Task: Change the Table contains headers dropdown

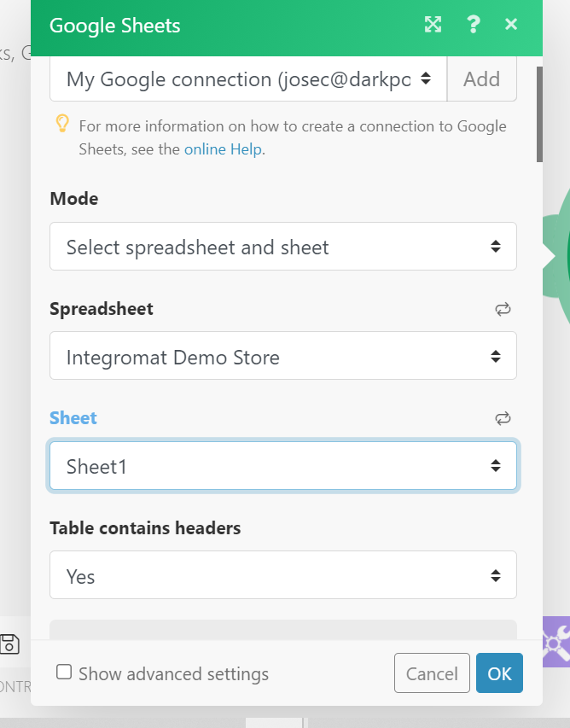Action: pyautogui.click(x=282, y=575)
